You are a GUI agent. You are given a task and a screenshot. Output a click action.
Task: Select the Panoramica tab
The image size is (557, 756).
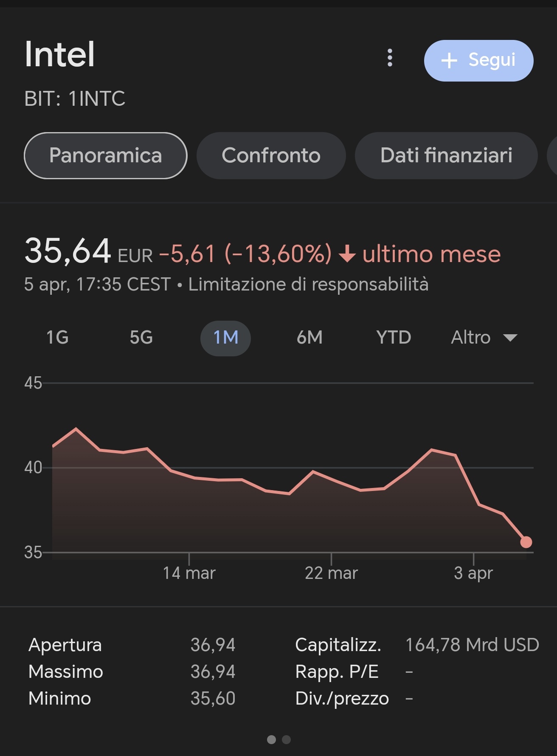click(x=106, y=155)
